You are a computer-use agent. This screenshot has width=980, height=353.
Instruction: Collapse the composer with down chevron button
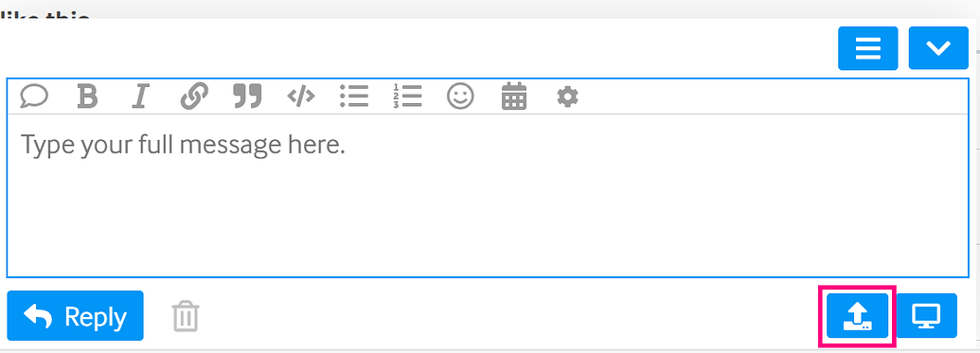[x=938, y=48]
